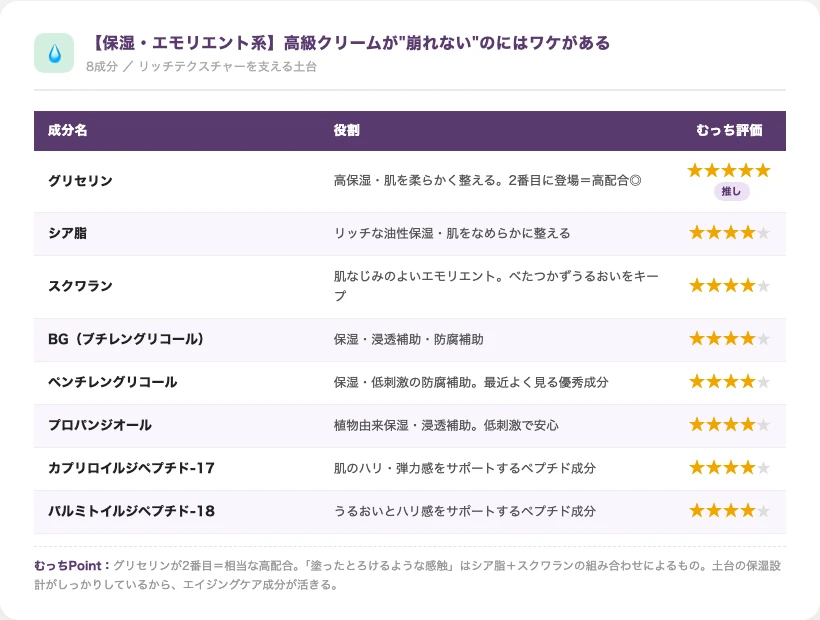820x620 pixels.
Task: Click the むっちPoint： label in the footer note
Action: pos(72,566)
